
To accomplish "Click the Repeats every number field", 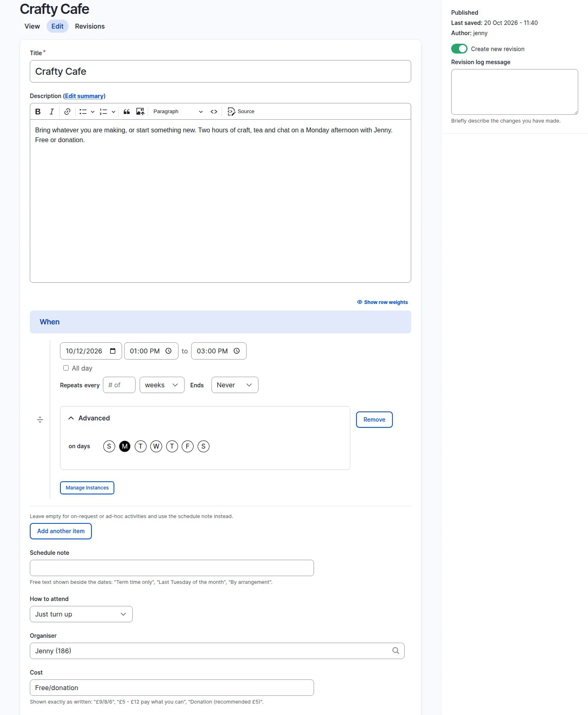I will 119,385.
